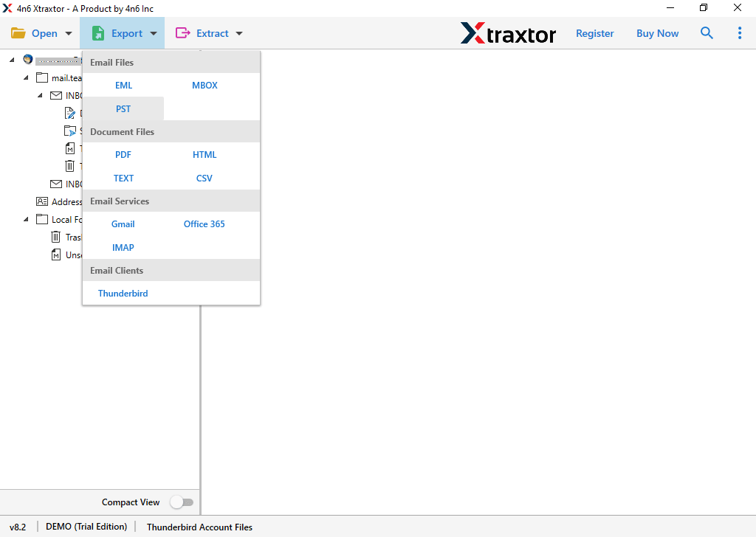Close the Xtraxtor window
The width and height of the screenshot is (756, 537).
pyautogui.click(x=738, y=7)
